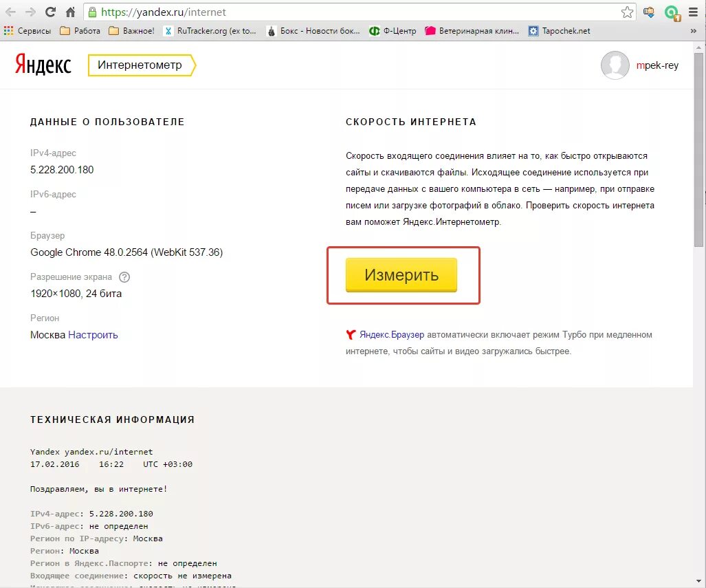The image size is (706, 588).
Task: Expand hidden bookmarks with the chevron
Action: (694, 31)
